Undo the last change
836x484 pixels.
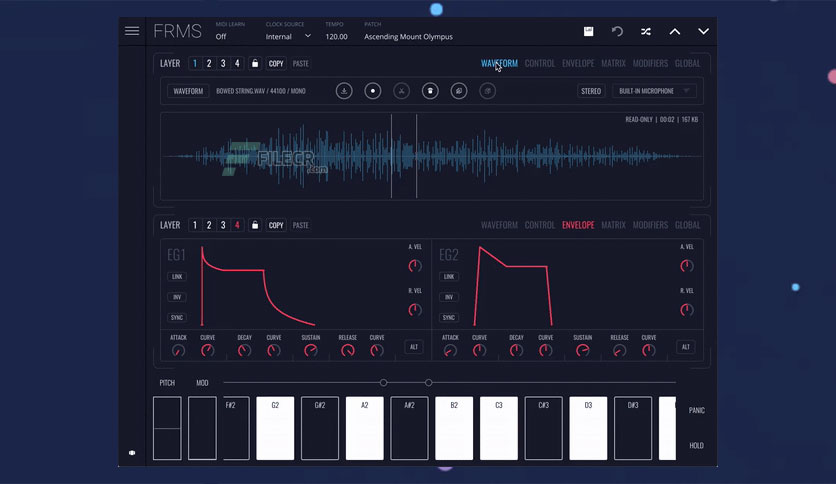tap(617, 31)
